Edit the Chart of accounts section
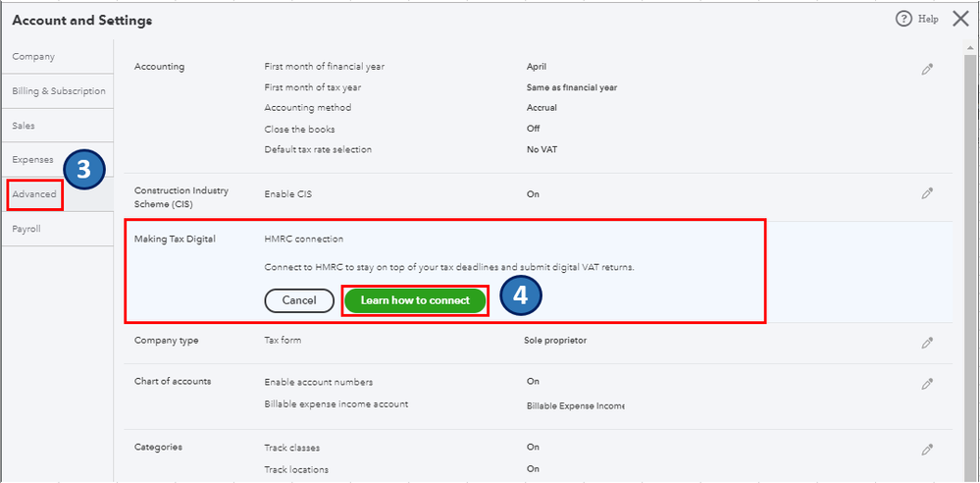 coord(927,383)
